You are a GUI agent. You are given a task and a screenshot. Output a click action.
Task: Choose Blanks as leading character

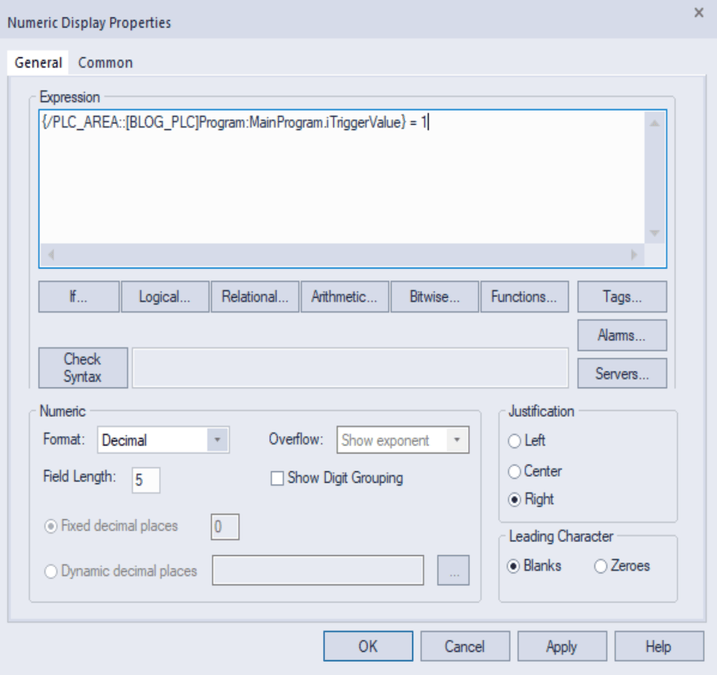point(514,566)
